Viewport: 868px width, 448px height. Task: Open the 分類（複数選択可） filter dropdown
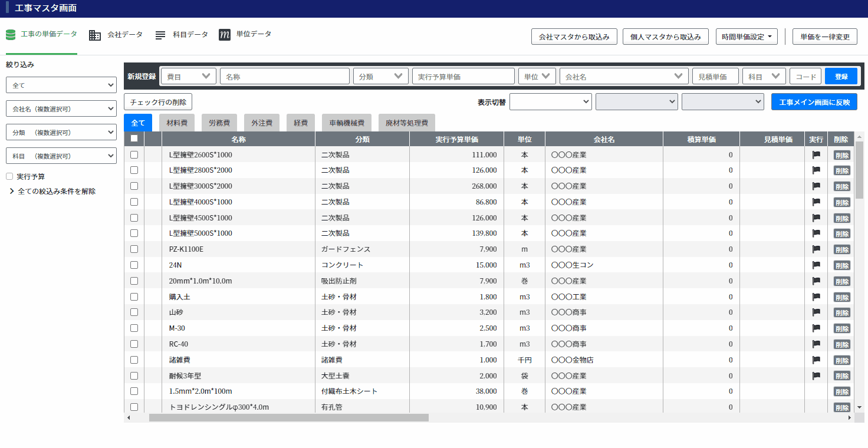point(61,132)
